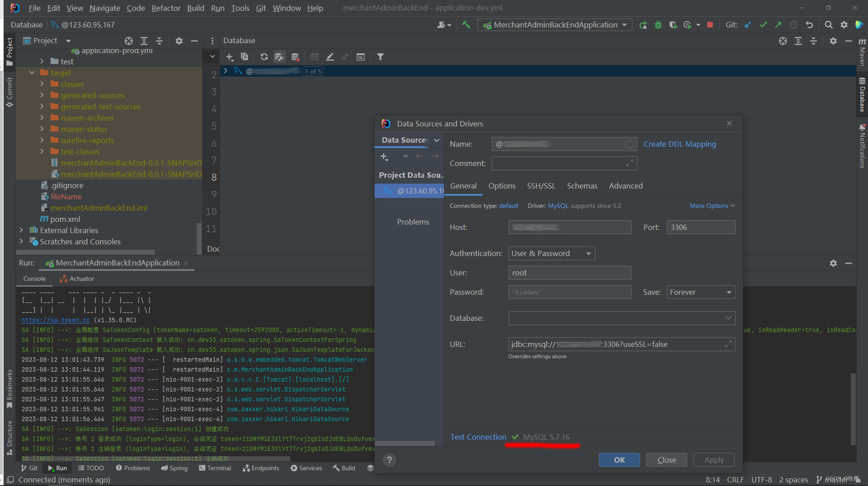Click Data Source Properties wrench icon

279,57
